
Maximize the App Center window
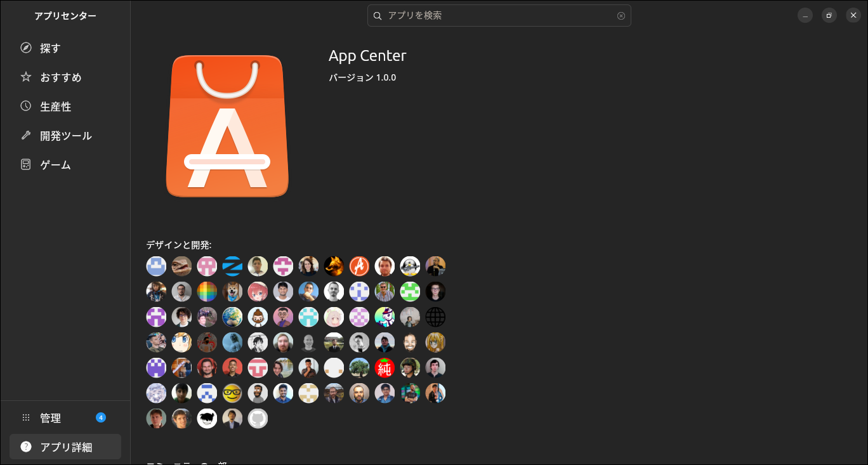click(829, 15)
